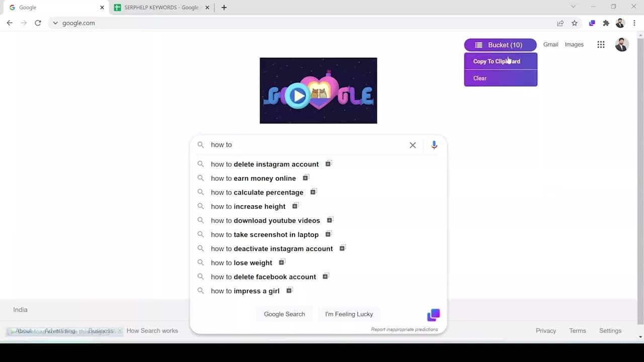Add 'impress a girl' suggestion to bucket
This screenshot has width=644, height=362.
coord(289,291)
